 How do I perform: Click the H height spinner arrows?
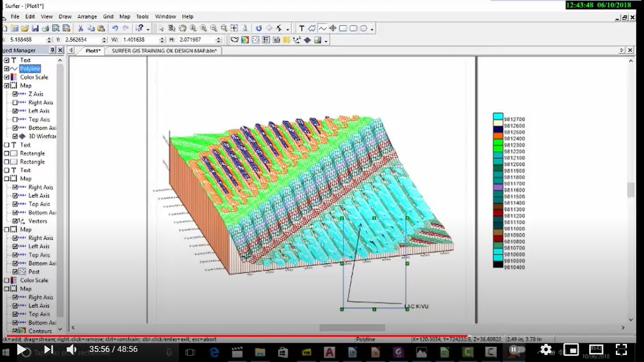click(x=218, y=40)
